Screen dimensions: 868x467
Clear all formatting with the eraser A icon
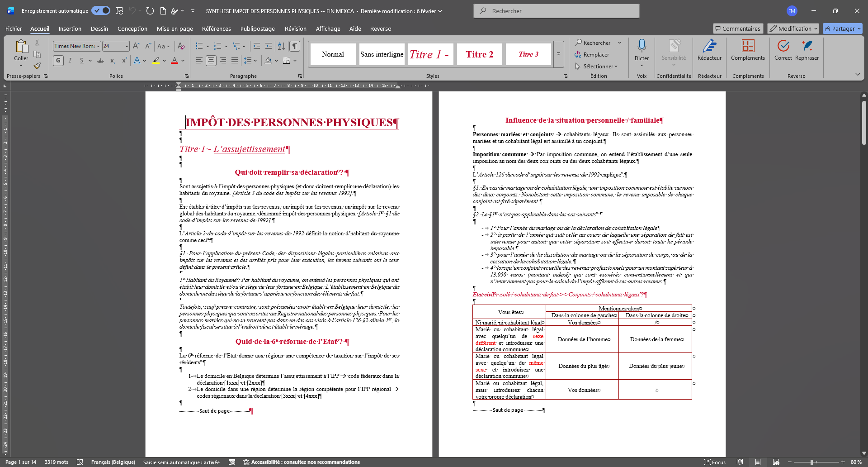[x=181, y=46]
